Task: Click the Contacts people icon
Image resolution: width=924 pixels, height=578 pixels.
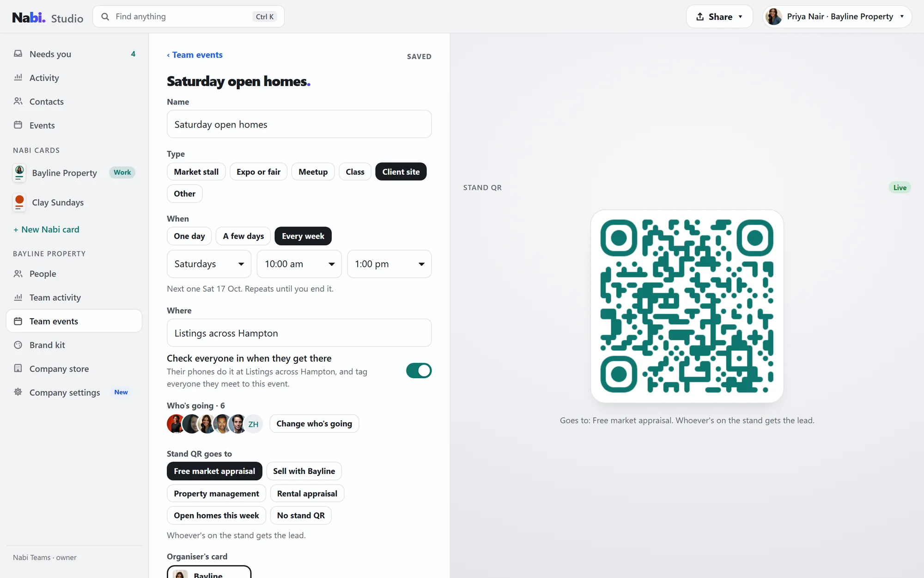Action: point(18,101)
